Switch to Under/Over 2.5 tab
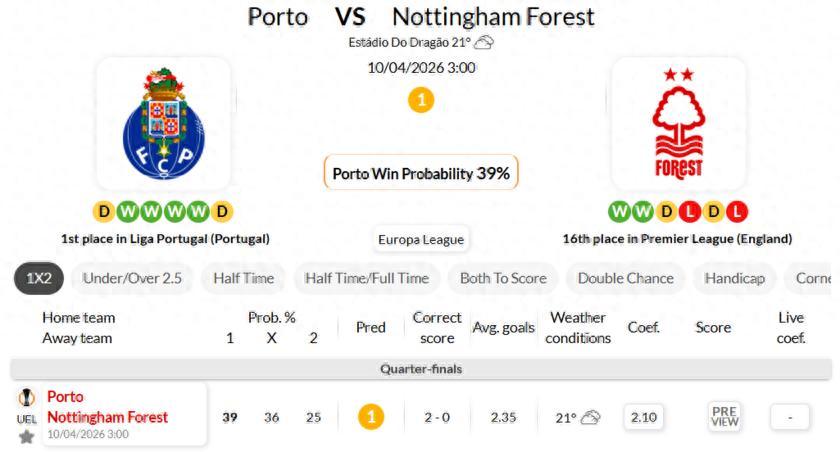Screen dimensions: 840x452 (132, 278)
